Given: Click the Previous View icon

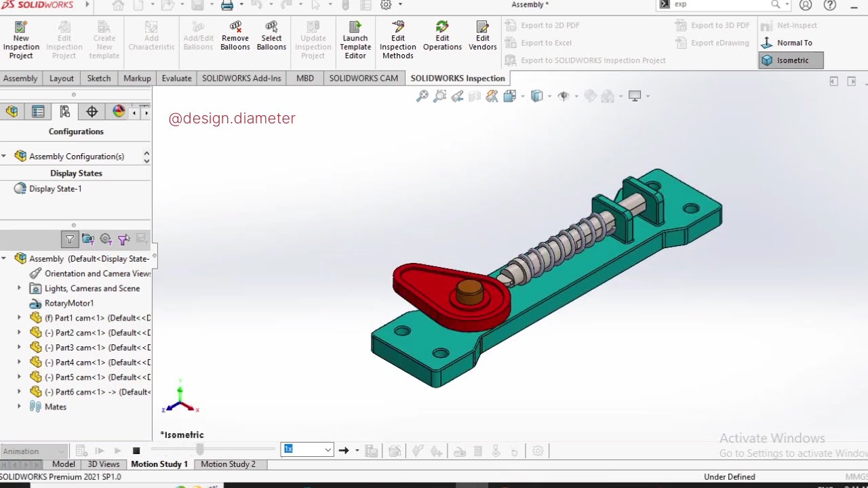Looking at the screenshot, I should tap(457, 96).
